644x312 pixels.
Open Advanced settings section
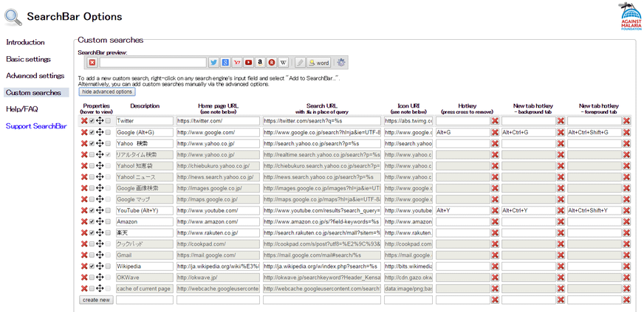(35, 76)
